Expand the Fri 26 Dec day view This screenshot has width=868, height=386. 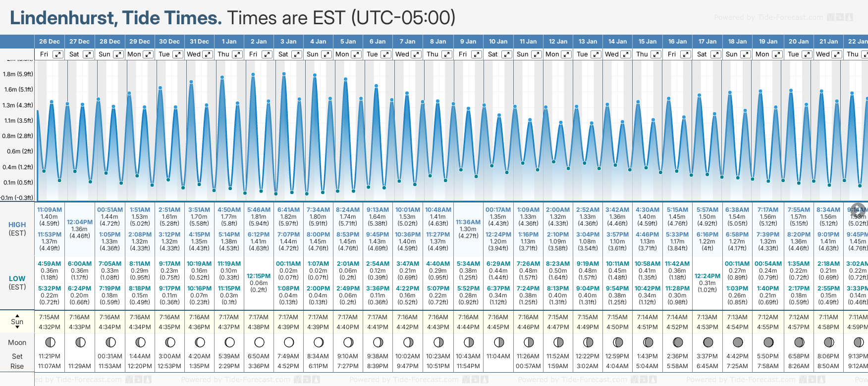(58, 54)
